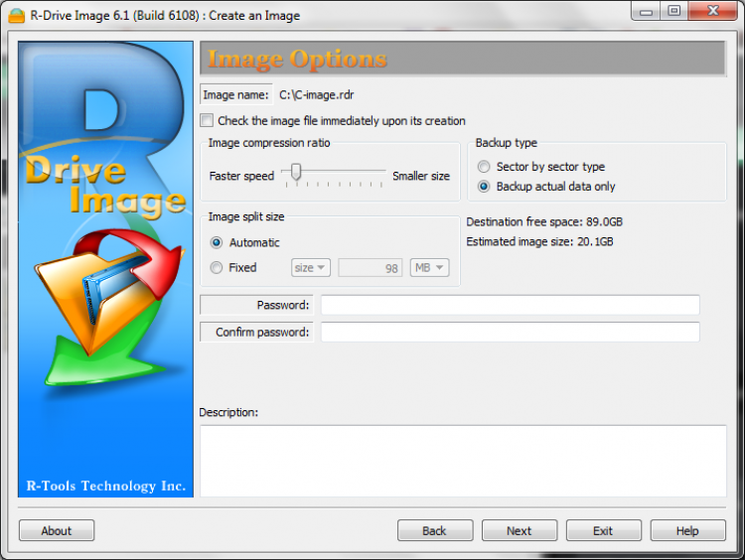
Task: Choose Automatic image split size
Action: [217, 242]
